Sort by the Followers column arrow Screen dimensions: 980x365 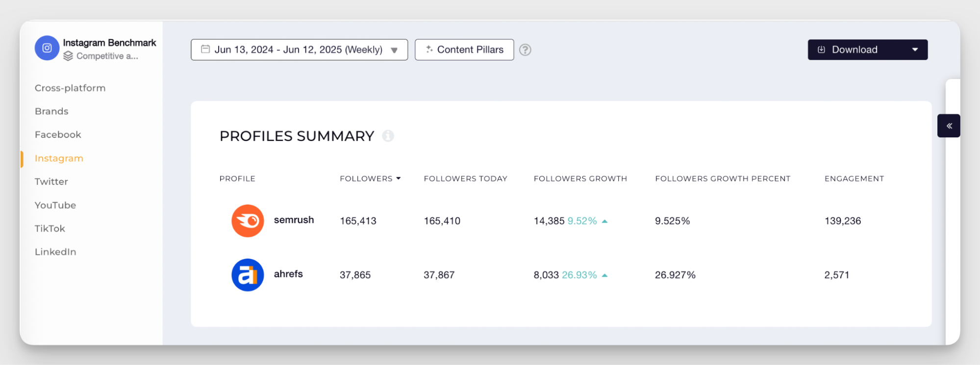(x=399, y=179)
